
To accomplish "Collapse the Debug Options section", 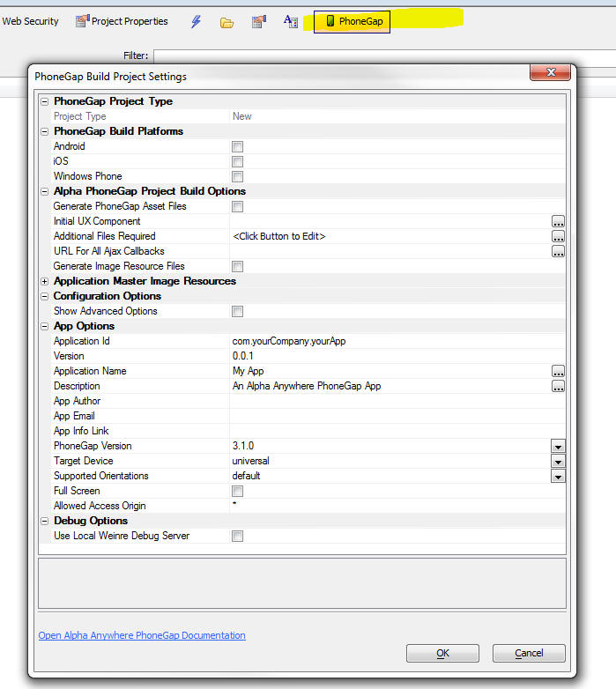I will coord(44,521).
